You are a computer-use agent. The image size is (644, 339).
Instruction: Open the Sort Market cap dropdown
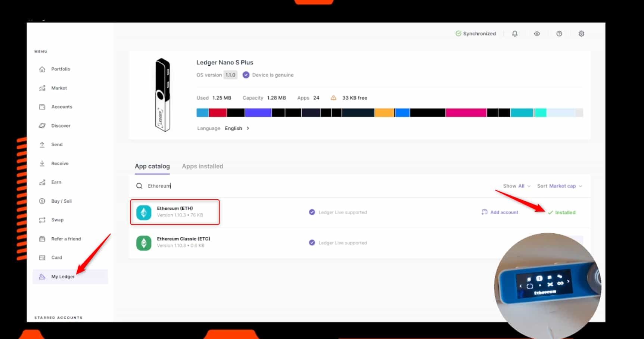click(559, 186)
